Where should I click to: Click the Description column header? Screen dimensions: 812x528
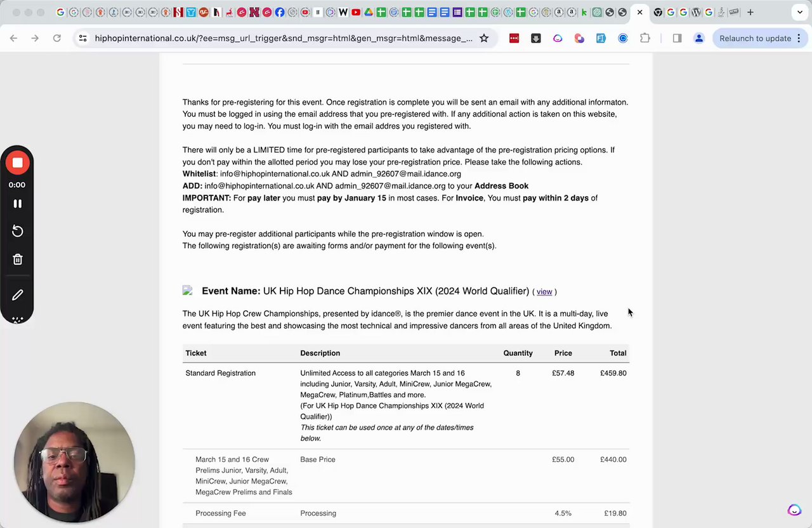[x=320, y=353]
